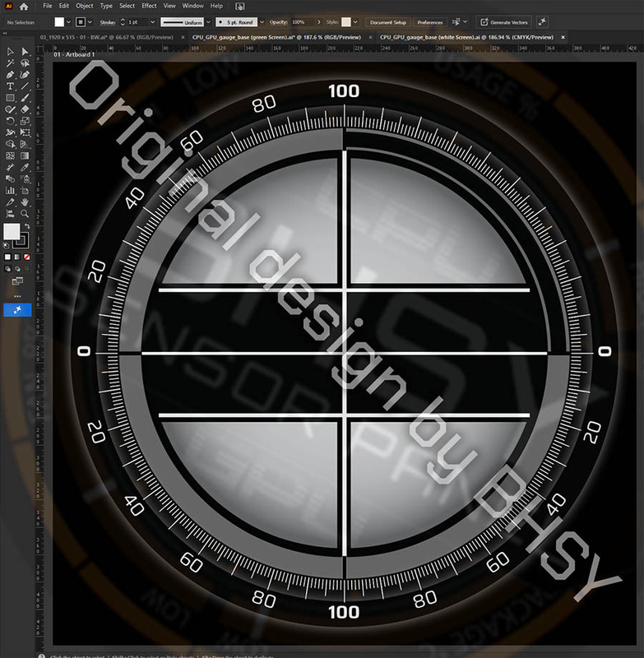This screenshot has width=644, height=658.
Task: Select the Type tool
Action: [10, 86]
